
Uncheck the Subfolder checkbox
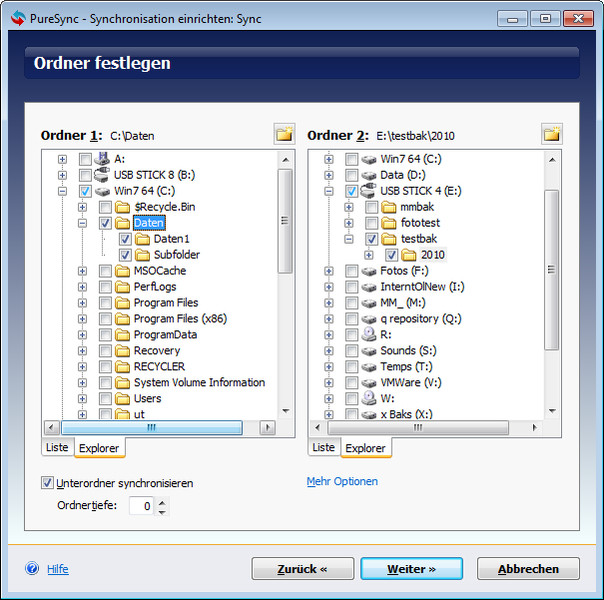[x=125, y=255]
